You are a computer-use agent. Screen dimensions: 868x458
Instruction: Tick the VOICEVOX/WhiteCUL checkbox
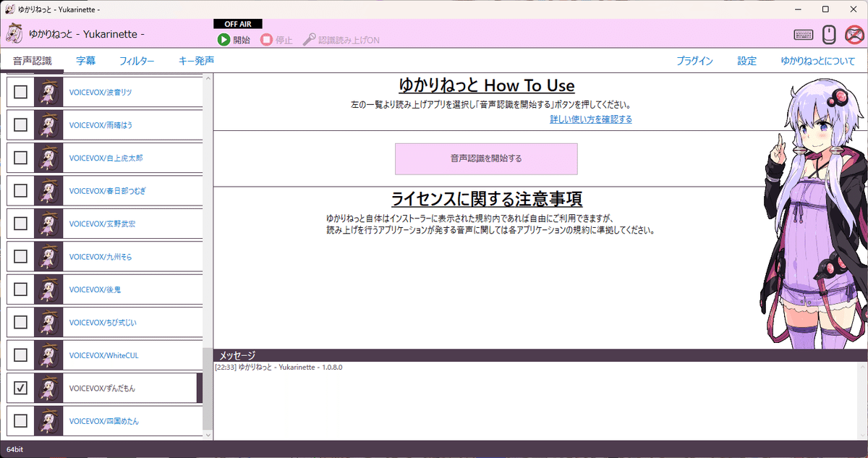(21, 355)
